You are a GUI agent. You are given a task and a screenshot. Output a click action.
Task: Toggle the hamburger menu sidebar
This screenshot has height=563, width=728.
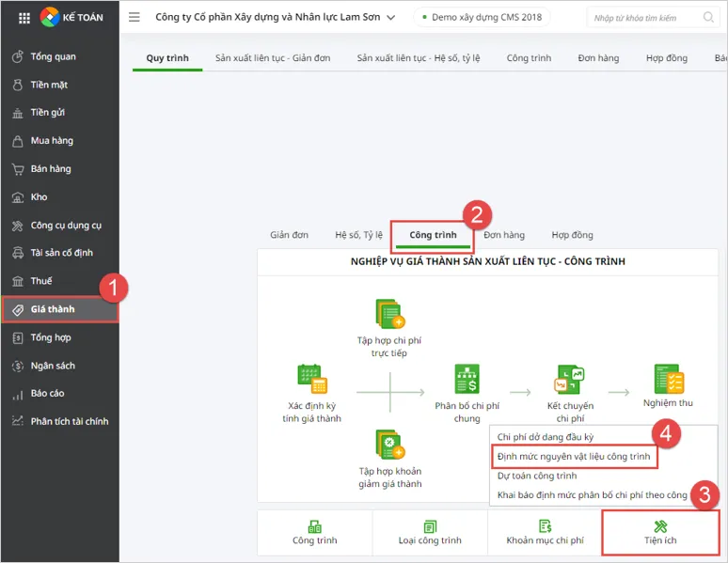[135, 17]
